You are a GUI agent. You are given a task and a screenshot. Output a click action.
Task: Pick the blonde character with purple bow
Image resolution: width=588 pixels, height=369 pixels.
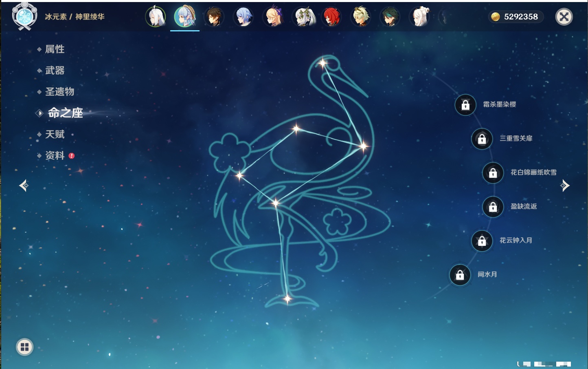tap(273, 17)
